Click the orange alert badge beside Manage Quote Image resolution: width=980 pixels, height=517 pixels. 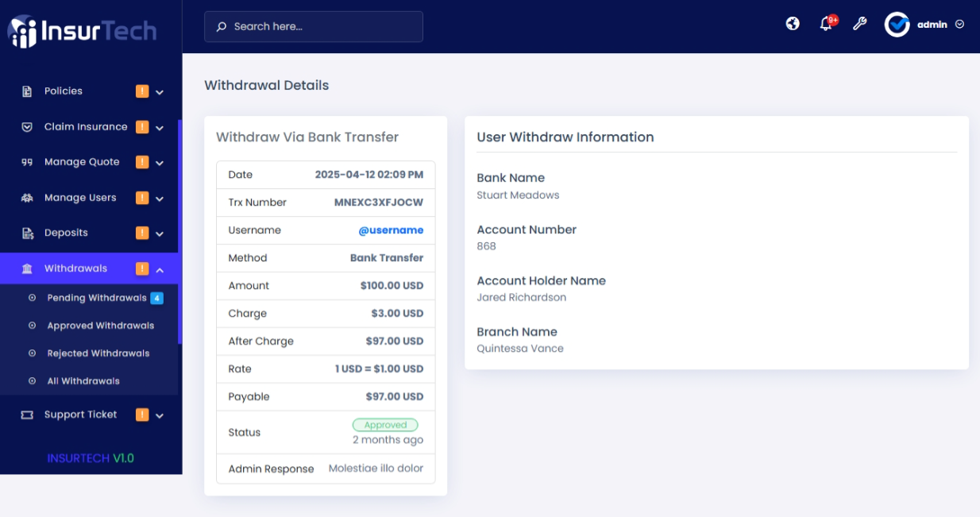pos(142,162)
